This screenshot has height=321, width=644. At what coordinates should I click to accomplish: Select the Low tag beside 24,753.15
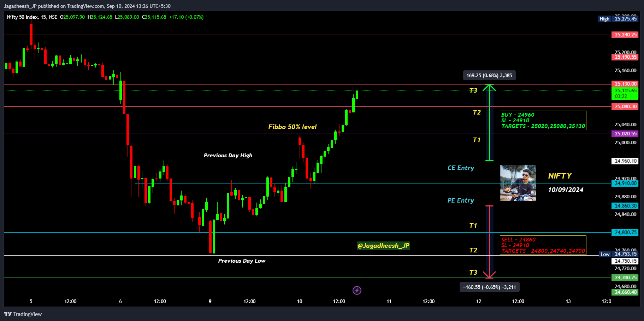605,254
